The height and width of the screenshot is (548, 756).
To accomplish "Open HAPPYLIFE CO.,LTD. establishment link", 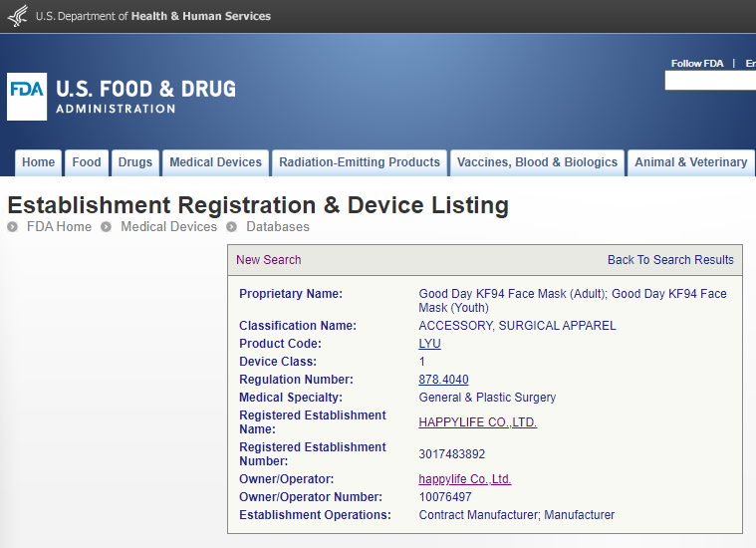I will coord(477,422).
